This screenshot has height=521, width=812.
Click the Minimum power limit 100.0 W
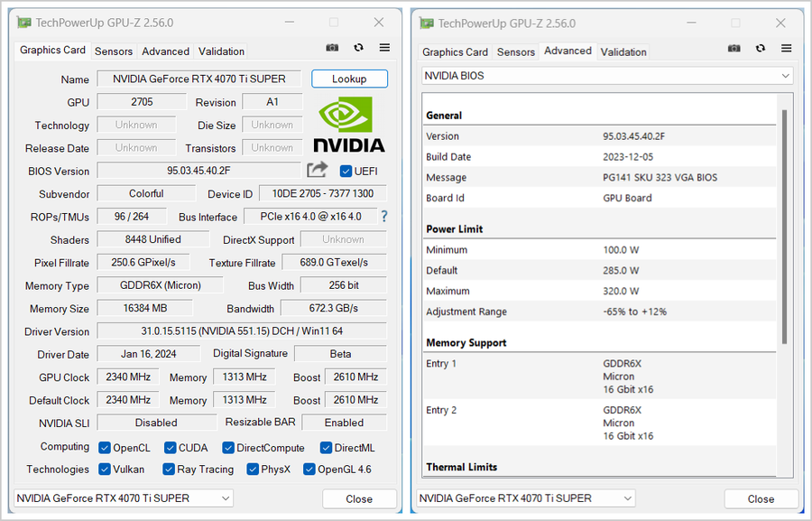[x=621, y=249]
